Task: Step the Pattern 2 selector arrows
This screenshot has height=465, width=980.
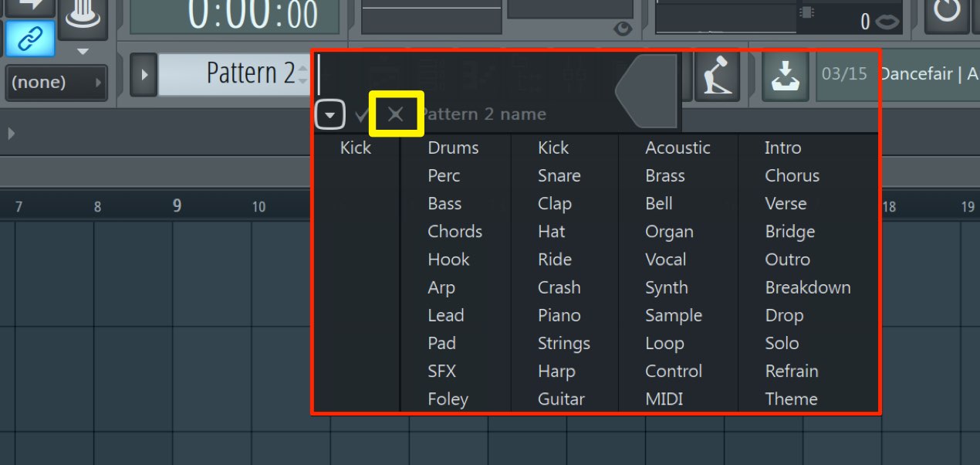Action: coord(302,75)
